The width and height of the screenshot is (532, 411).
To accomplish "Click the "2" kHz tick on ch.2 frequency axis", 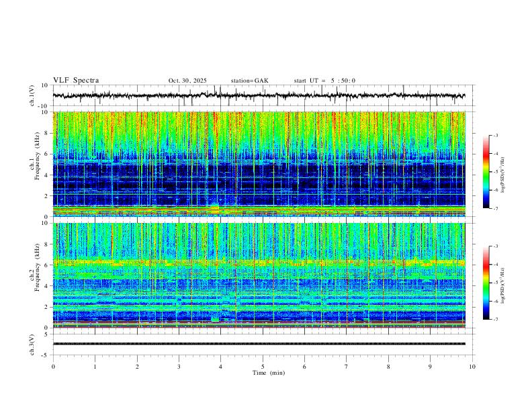I will (46, 307).
